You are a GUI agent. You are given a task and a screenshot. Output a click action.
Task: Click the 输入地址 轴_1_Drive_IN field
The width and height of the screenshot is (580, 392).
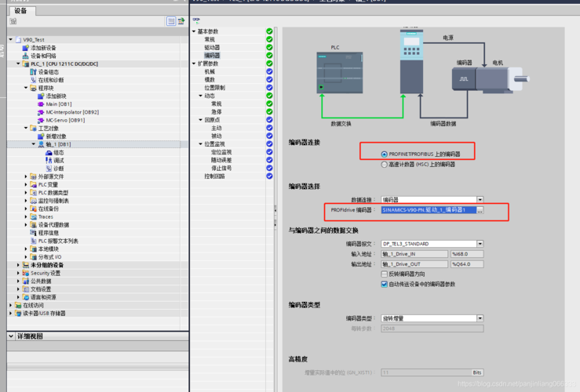click(x=414, y=254)
